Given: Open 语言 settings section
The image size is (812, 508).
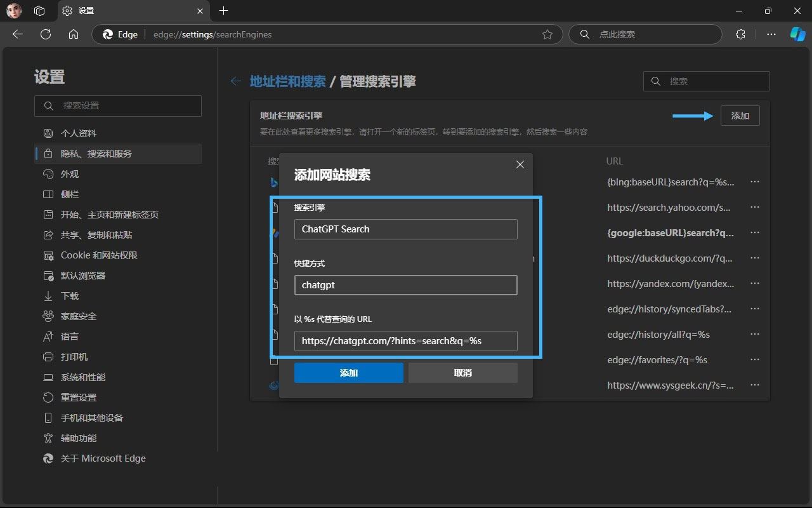Looking at the screenshot, I should 118,337.
